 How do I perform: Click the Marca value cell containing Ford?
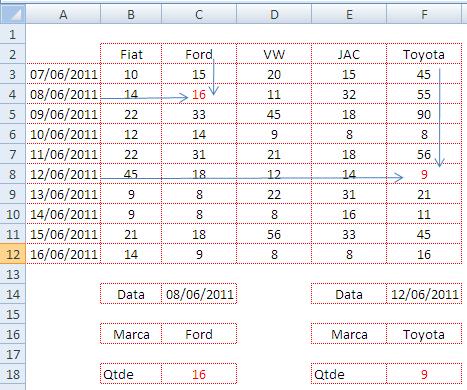(x=199, y=334)
